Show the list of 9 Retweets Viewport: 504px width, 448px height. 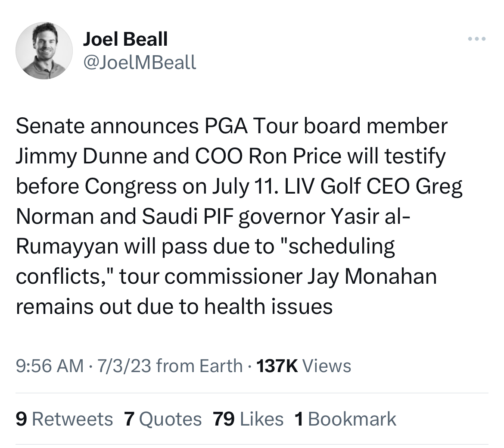pos(64,419)
